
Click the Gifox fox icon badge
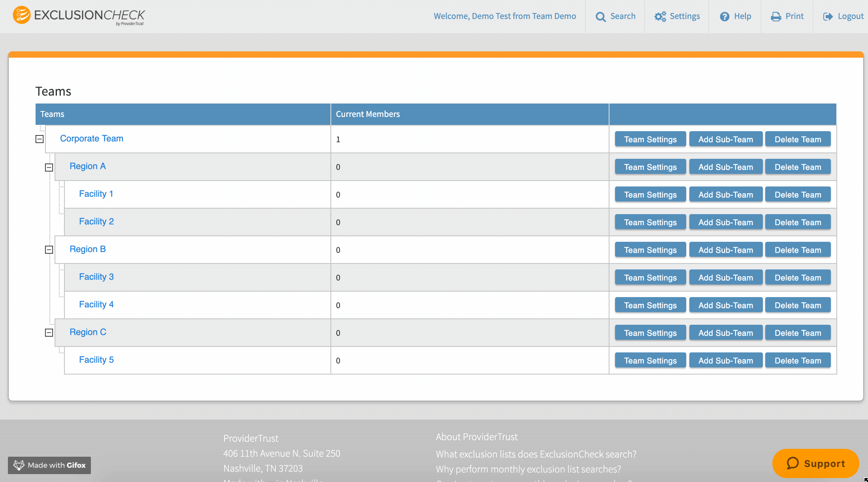[19, 465]
